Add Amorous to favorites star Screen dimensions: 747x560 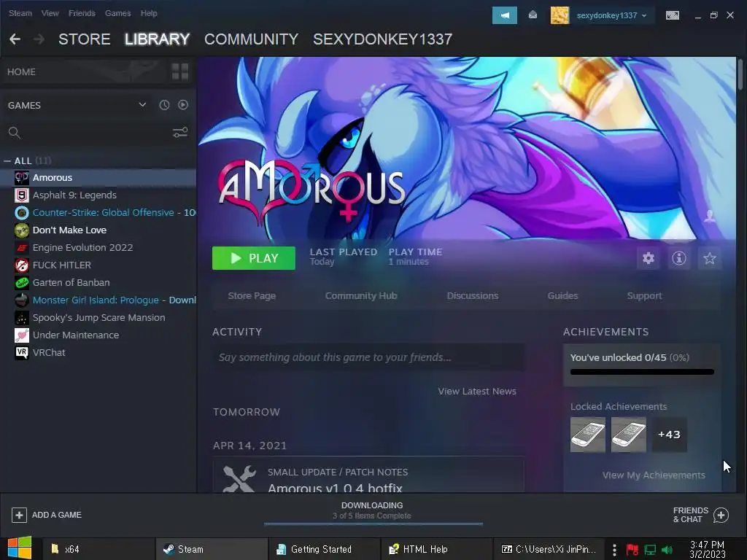(709, 258)
